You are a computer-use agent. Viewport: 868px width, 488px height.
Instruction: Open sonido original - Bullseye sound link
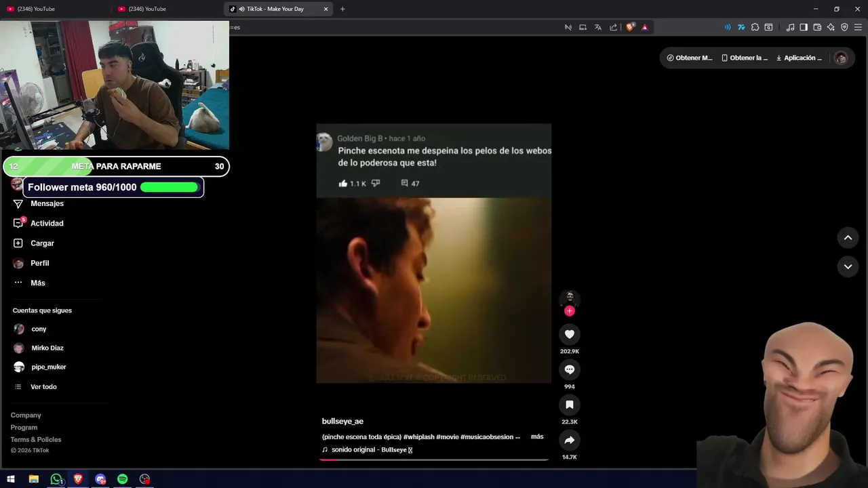(367, 449)
